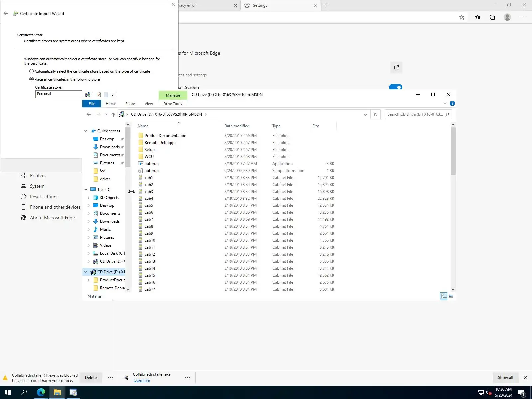Open the network tray icon

tap(481, 393)
